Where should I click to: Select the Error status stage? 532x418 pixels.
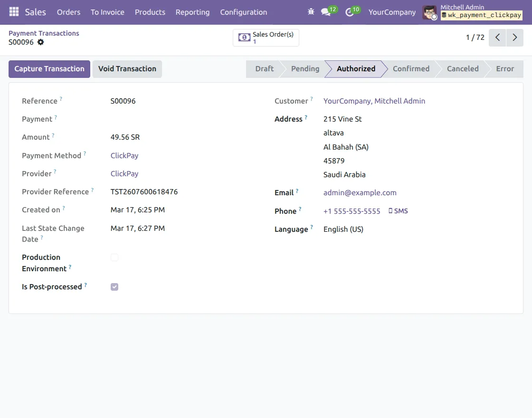click(505, 69)
